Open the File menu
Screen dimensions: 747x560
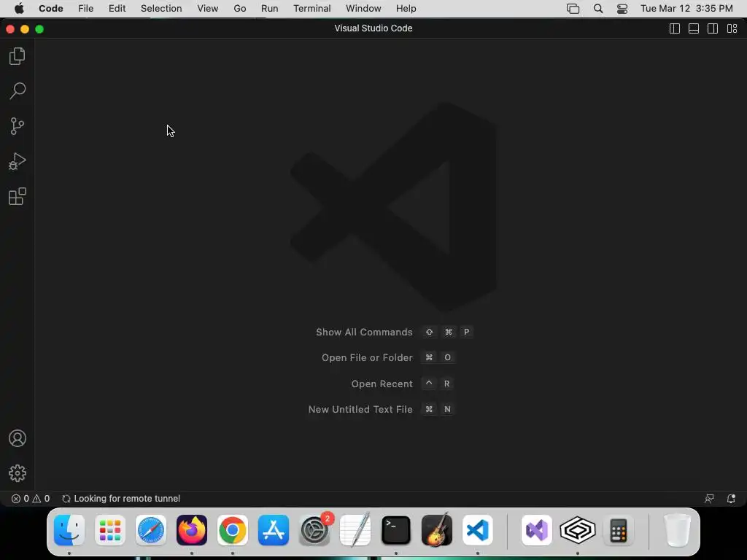click(86, 9)
